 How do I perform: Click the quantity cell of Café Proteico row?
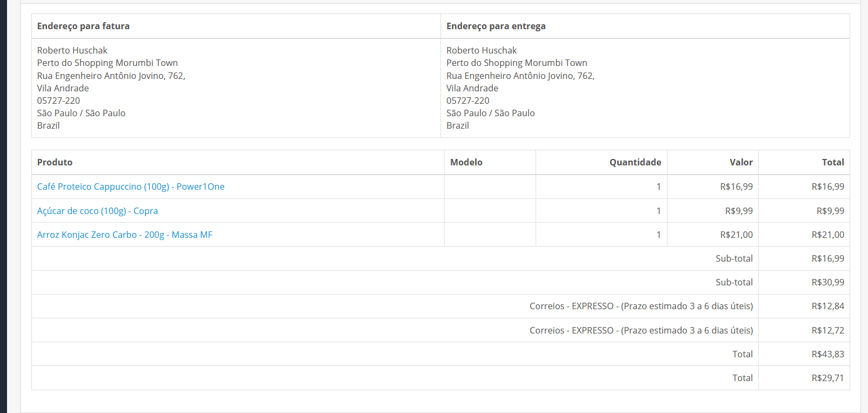coord(602,186)
